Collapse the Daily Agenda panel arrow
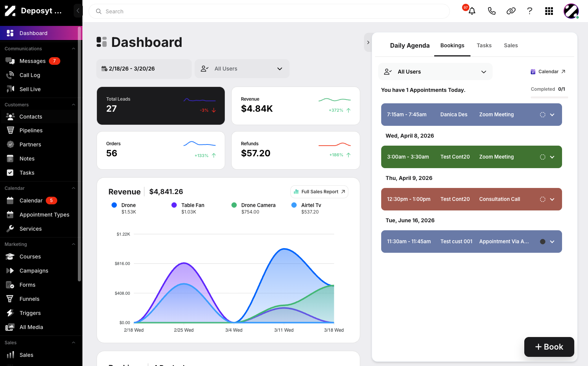Screen dimensions: 588x366 368,42
